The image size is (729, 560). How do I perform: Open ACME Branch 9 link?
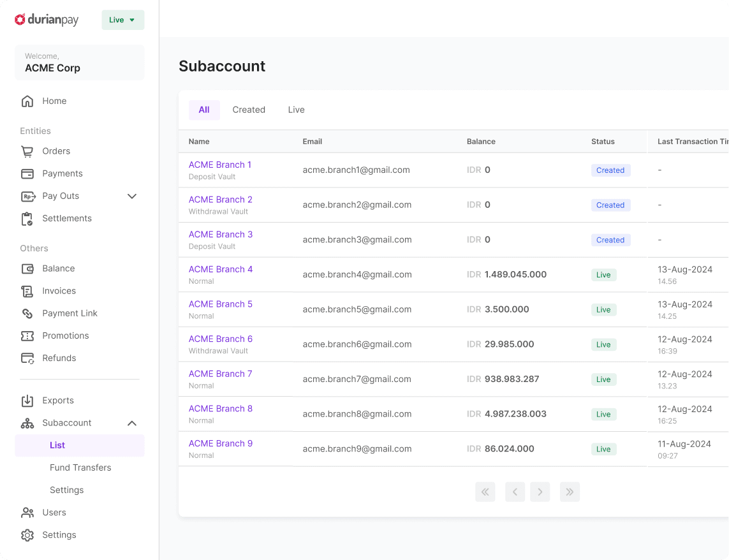[x=221, y=444]
